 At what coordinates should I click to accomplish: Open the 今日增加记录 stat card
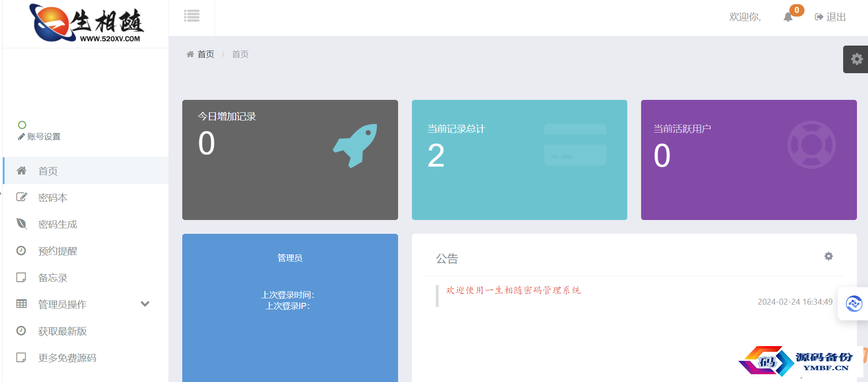coord(290,160)
